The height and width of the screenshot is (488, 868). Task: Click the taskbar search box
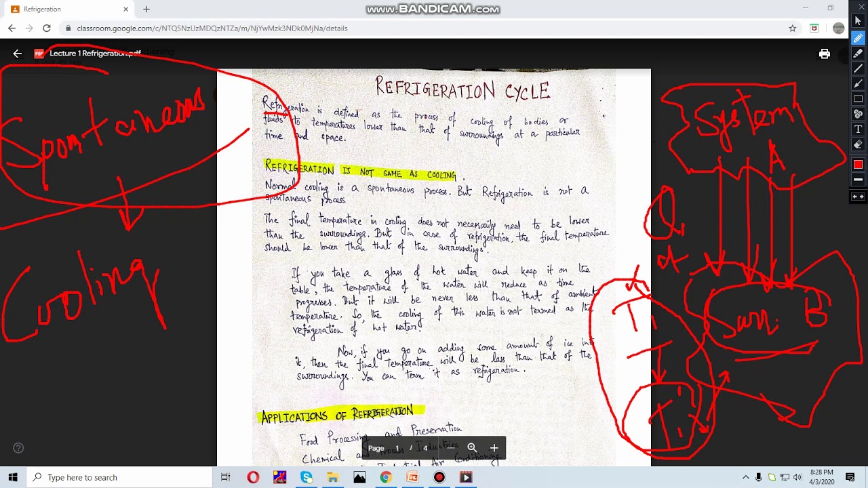pos(119,477)
